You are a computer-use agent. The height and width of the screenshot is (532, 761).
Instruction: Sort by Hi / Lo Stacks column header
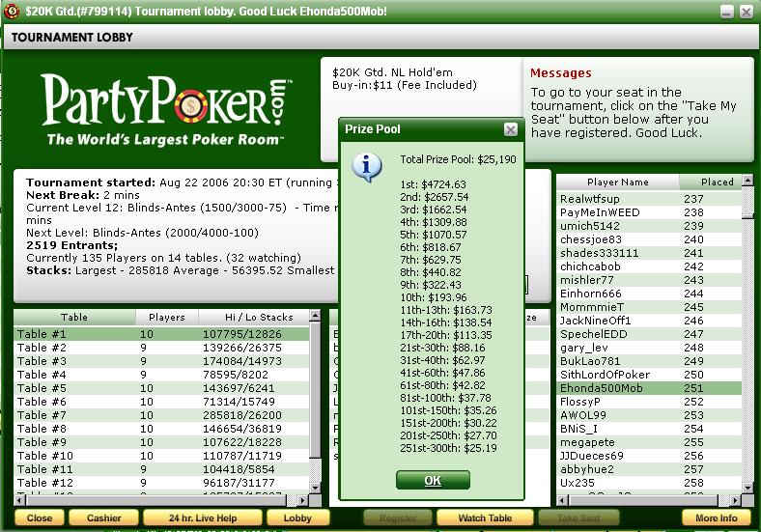[x=254, y=317]
